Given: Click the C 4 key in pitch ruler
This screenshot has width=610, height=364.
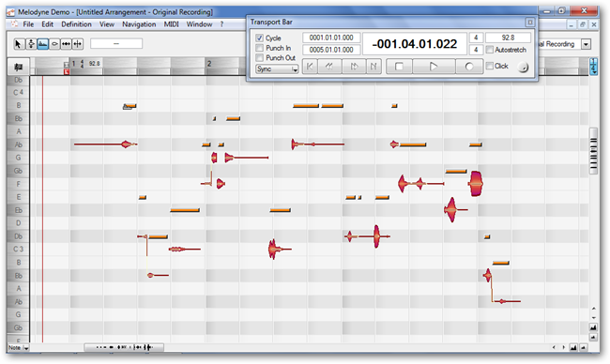Looking at the screenshot, I should pyautogui.click(x=18, y=93).
